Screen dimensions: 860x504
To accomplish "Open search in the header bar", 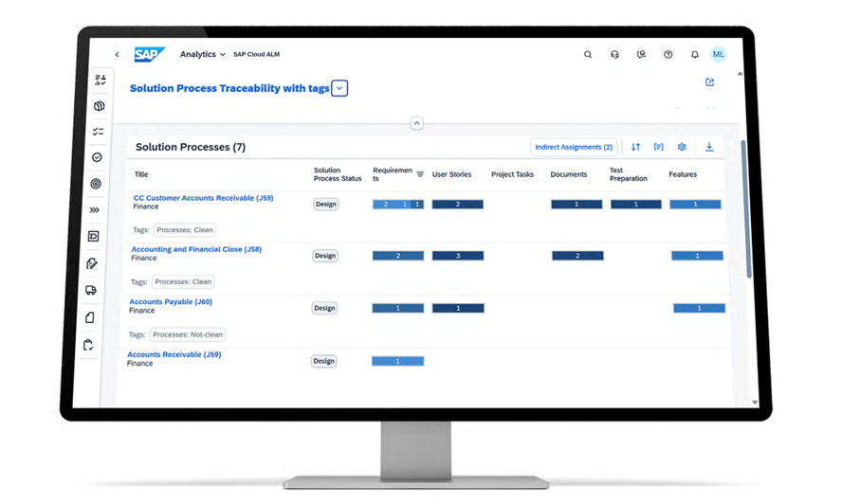I will 588,54.
